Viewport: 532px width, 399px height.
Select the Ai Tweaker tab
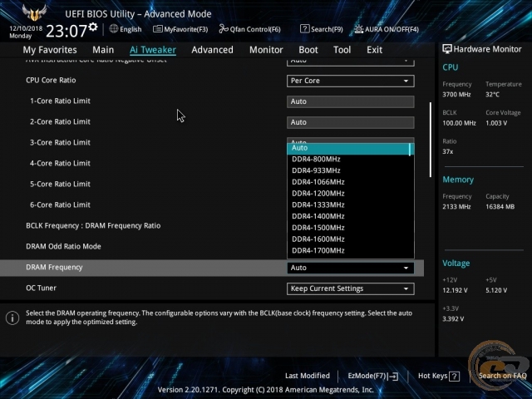(153, 50)
